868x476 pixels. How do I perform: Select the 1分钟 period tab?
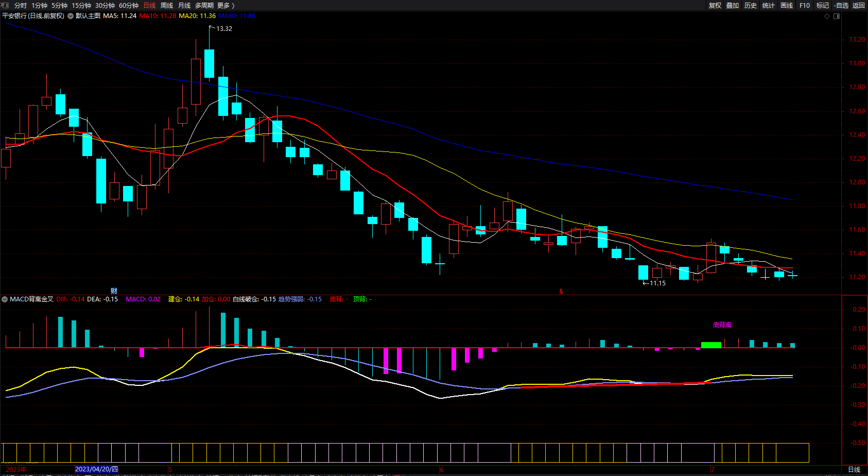(39, 6)
